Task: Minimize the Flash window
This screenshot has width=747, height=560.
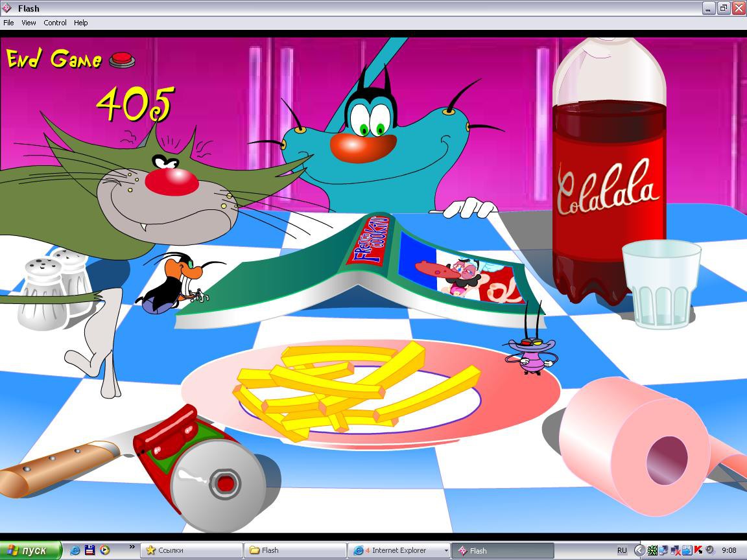Action: tap(709, 8)
